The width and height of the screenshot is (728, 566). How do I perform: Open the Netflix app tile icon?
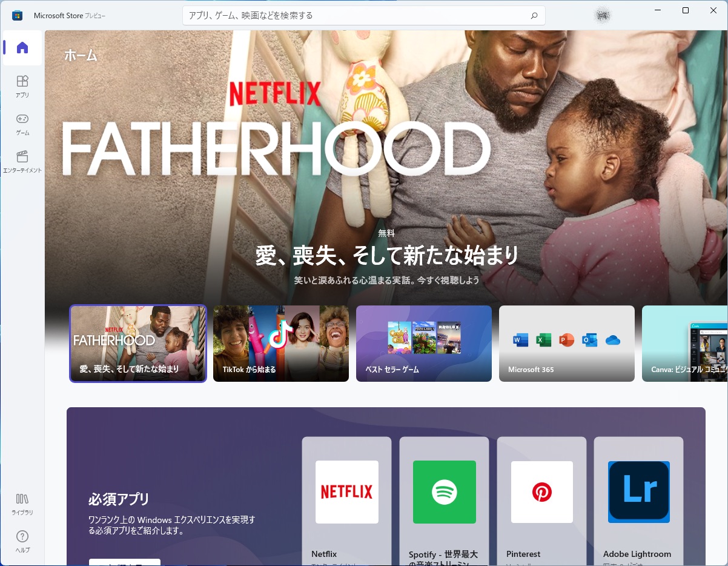(347, 492)
